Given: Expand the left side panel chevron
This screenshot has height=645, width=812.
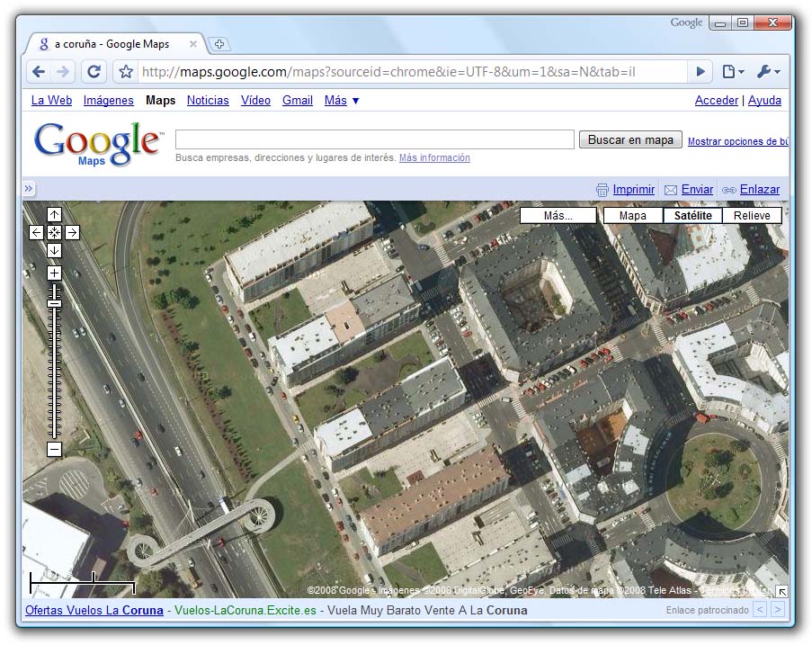Looking at the screenshot, I should pyautogui.click(x=29, y=189).
